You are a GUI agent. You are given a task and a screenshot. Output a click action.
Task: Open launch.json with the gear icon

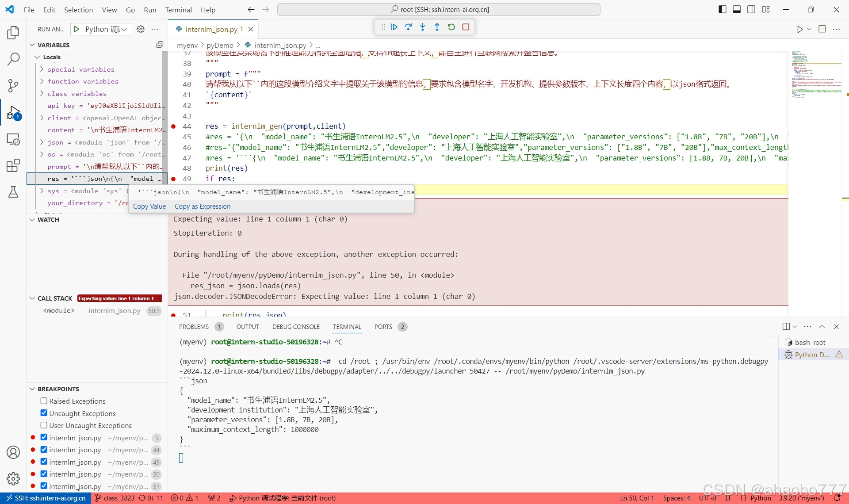[140, 29]
